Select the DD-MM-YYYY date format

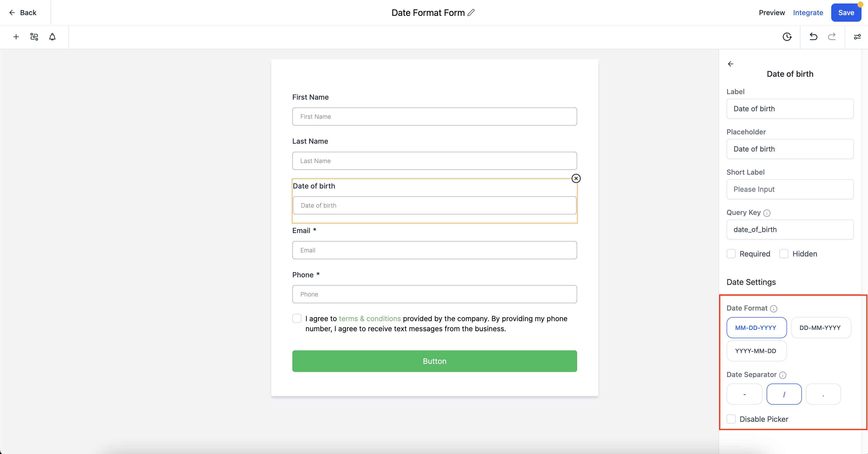(x=820, y=328)
